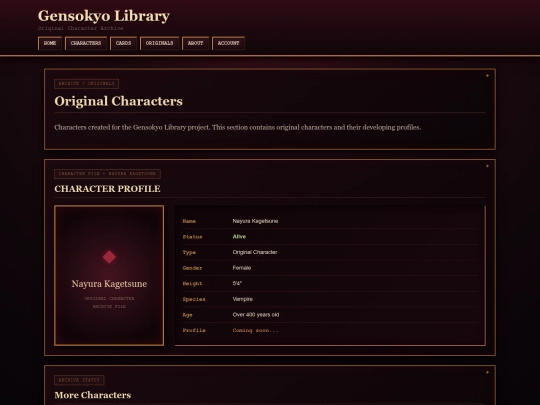Click the Over 400 years old value
Viewport: 540px width, 405px height.
pyautogui.click(x=256, y=315)
